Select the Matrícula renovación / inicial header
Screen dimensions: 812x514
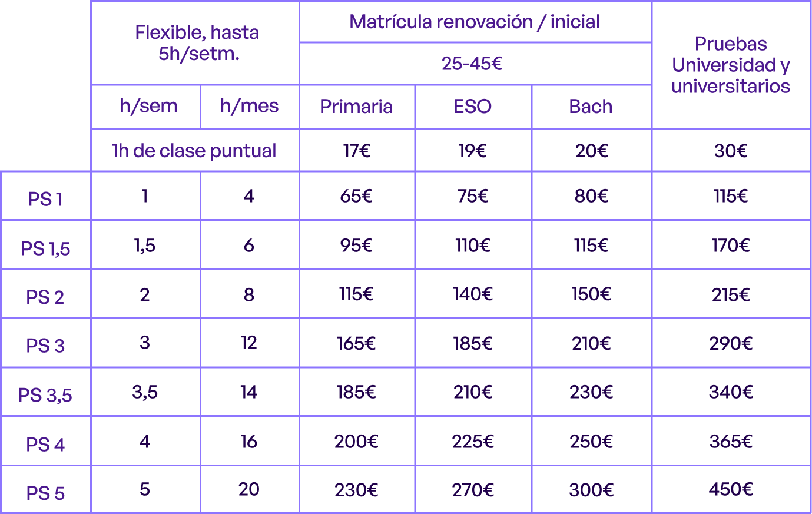tap(475, 22)
